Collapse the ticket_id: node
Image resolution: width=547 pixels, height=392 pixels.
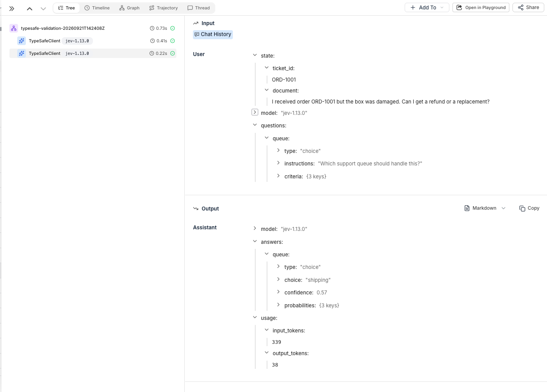click(267, 68)
